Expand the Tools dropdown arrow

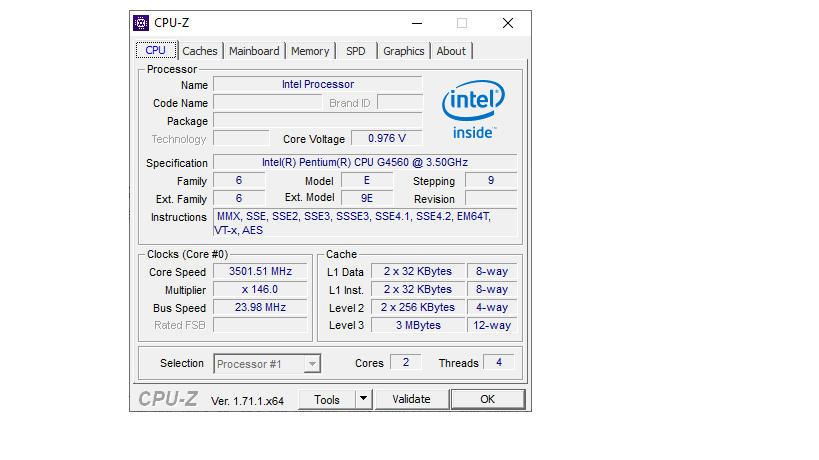click(364, 399)
